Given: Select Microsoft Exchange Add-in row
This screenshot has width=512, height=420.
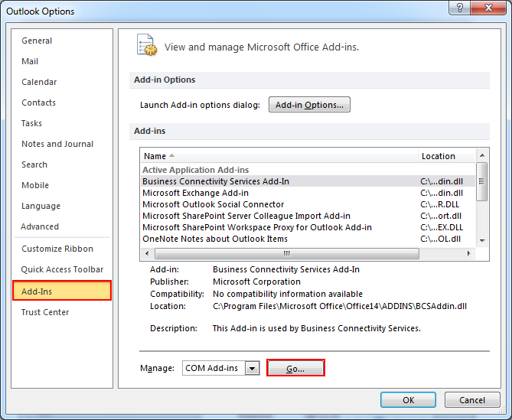Looking at the screenshot, I should (308, 193).
